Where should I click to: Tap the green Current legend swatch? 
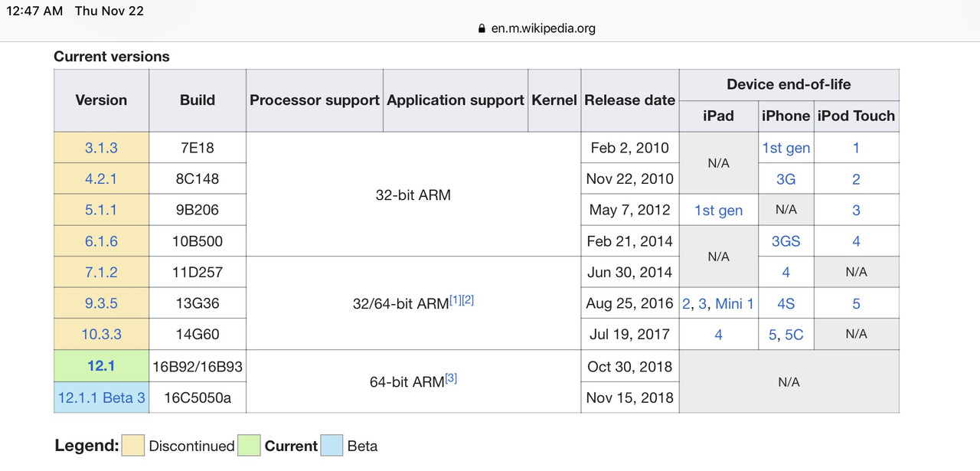click(x=249, y=445)
